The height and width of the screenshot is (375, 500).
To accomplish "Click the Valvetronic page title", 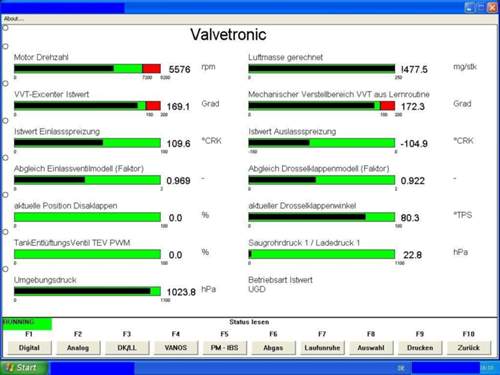I will [x=228, y=34].
